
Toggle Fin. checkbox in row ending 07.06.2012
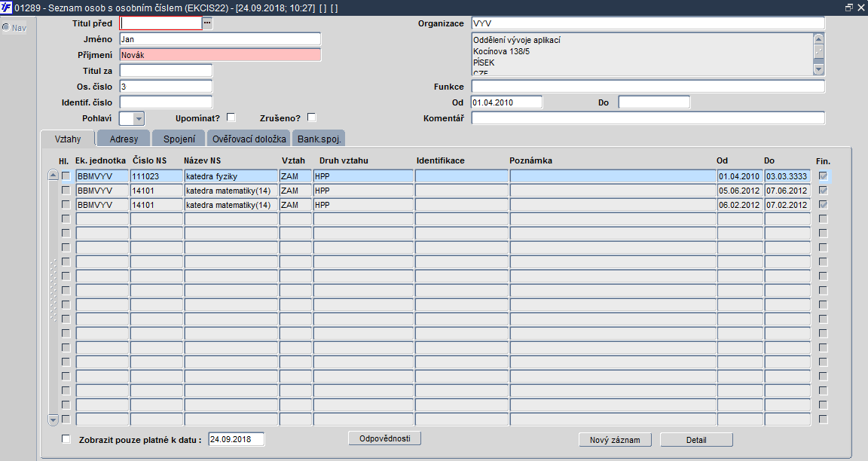(823, 191)
